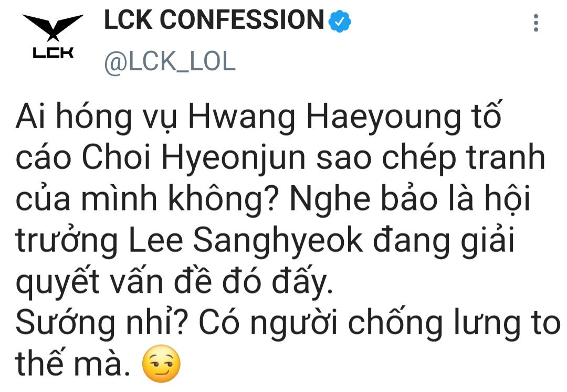
Task: Click the LCK lettering under the wing logo
Action: tap(53, 53)
